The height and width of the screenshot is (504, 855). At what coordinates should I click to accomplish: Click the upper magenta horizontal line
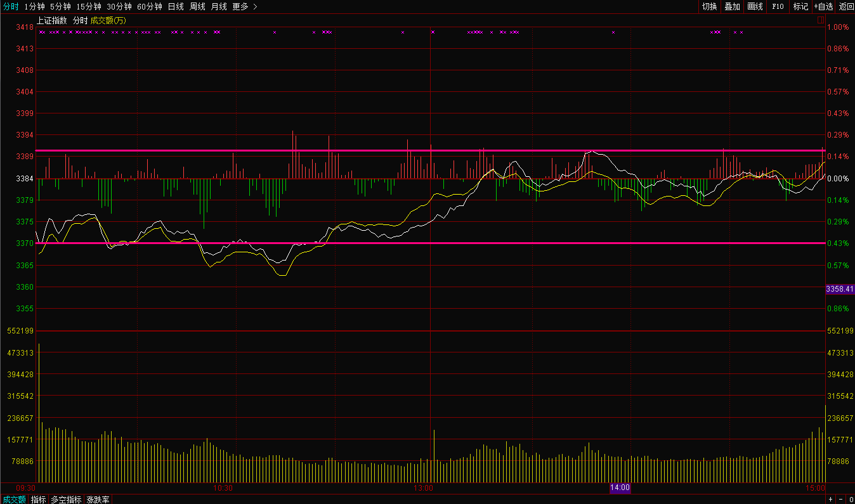pos(430,151)
